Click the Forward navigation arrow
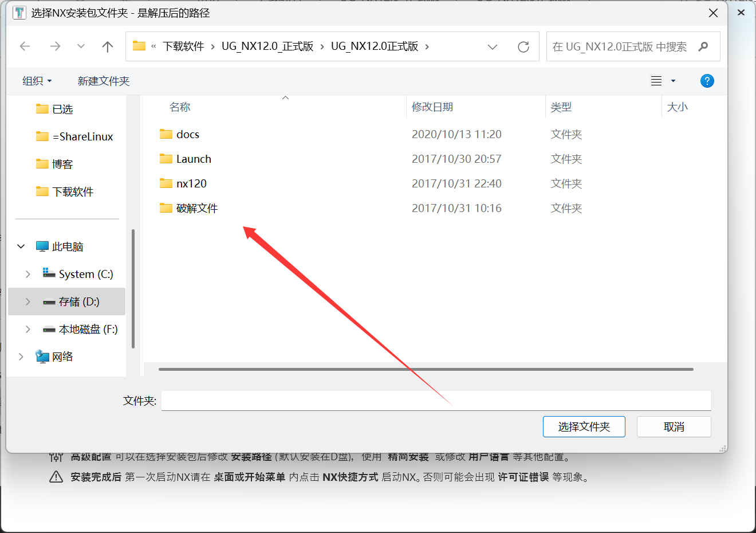Screen dimensions: 756x533 [x=55, y=46]
